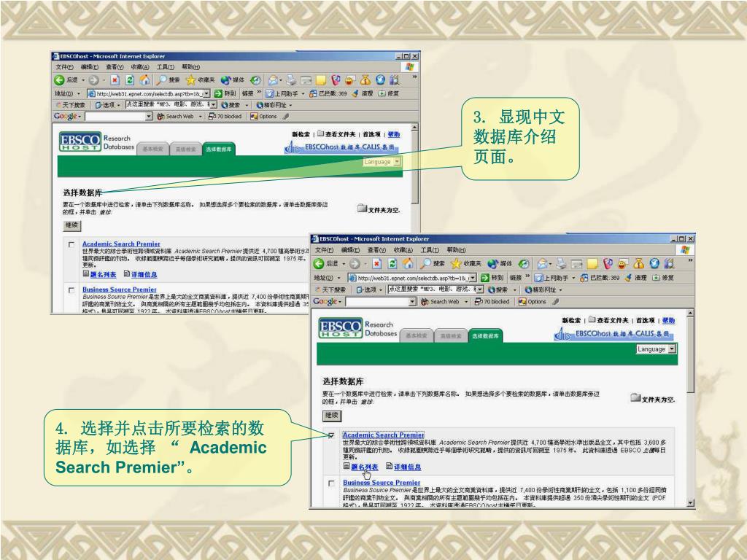Image resolution: width=747 pixels, height=560 pixels.
Task: Click the Search Web icon in the back window's Google bar
Action: [x=160, y=116]
